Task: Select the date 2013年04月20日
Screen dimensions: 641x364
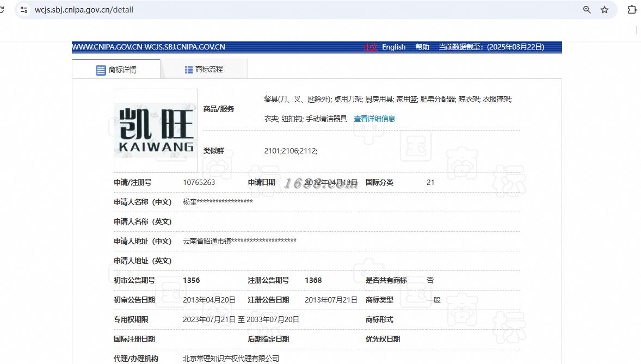Action: [x=209, y=300]
